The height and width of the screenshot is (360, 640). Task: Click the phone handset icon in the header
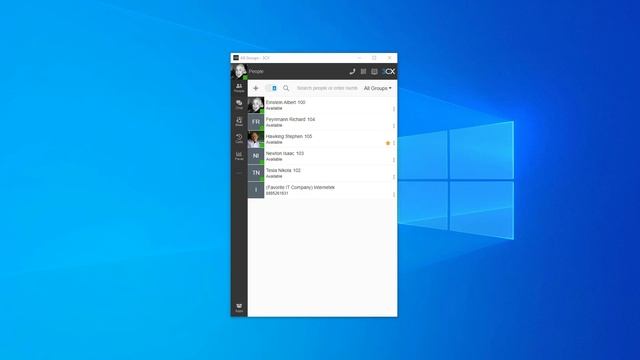click(x=352, y=71)
